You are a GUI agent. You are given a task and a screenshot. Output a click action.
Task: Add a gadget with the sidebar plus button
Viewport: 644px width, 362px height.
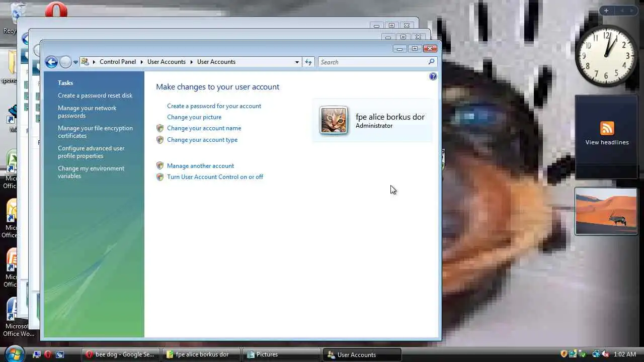[x=606, y=11]
